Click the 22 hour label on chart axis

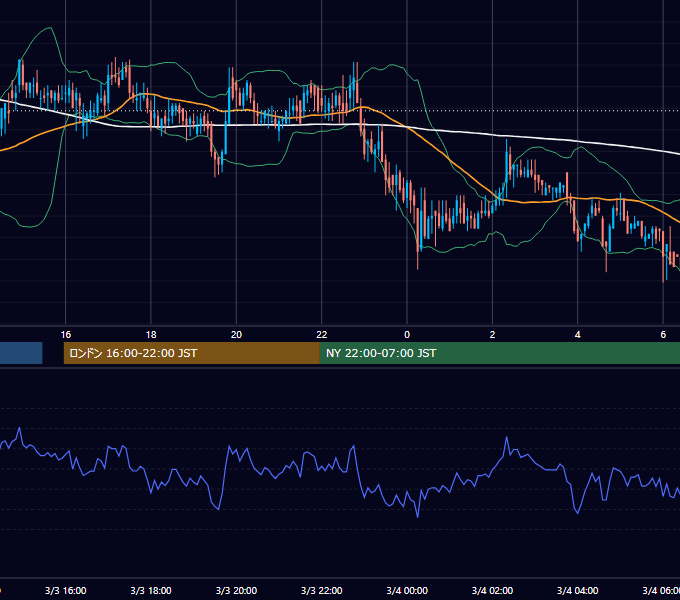coord(322,335)
